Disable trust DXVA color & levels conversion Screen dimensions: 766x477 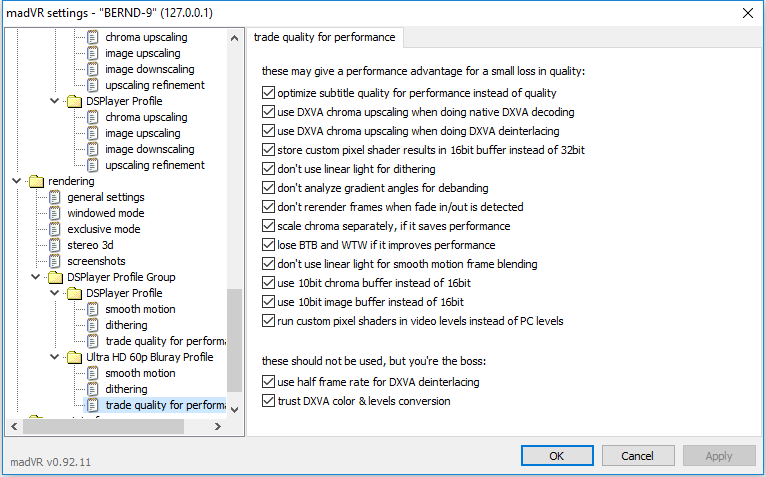[268, 401]
